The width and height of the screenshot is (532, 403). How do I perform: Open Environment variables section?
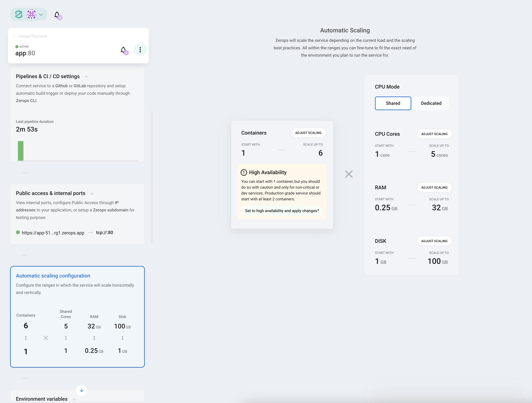click(x=42, y=399)
